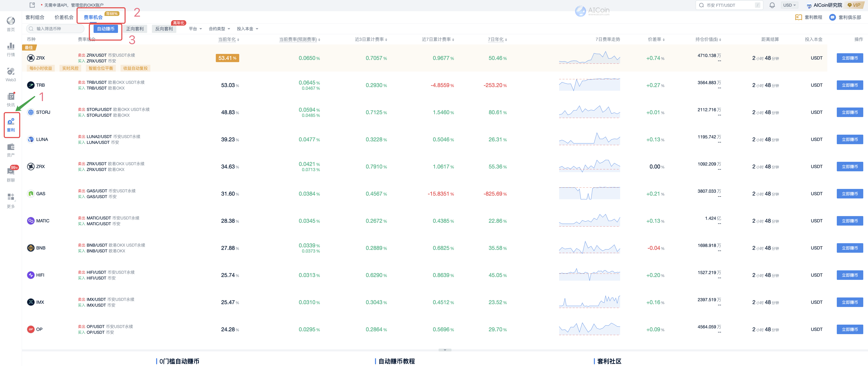This screenshot has height=366, width=868.
Task: Click the MATIC 1.424亿 holdings value
Action: (x=713, y=218)
